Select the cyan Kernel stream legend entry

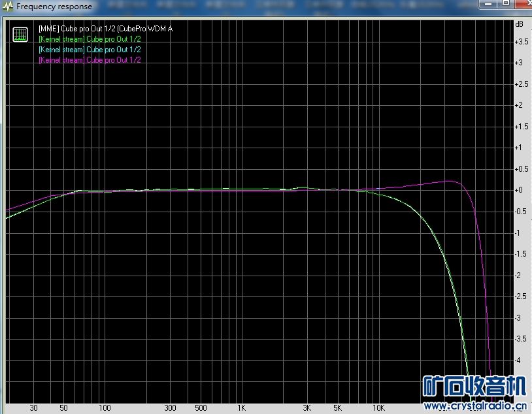point(90,50)
